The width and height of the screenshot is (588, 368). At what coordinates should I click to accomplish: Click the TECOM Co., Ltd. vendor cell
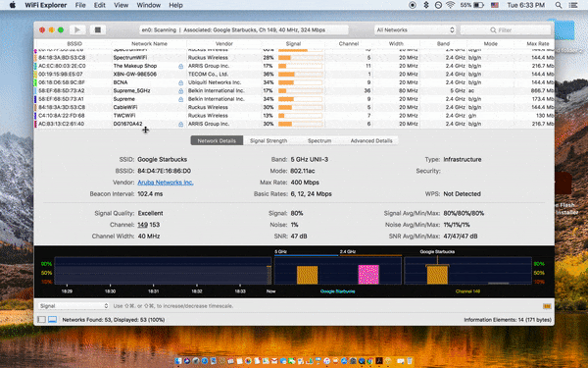coord(208,75)
